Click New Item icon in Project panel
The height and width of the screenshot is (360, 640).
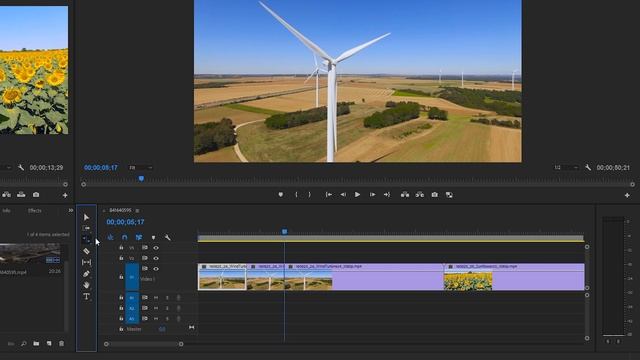coord(49,344)
